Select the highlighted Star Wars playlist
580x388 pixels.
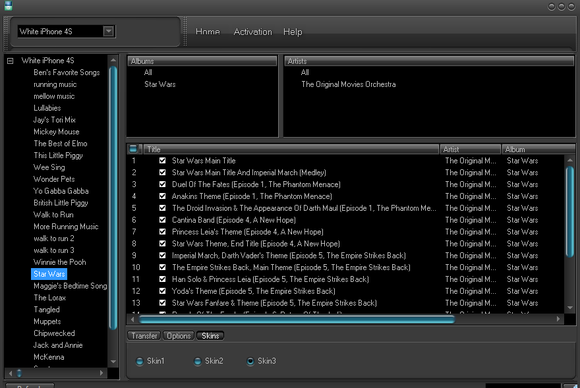pyautogui.click(x=49, y=274)
